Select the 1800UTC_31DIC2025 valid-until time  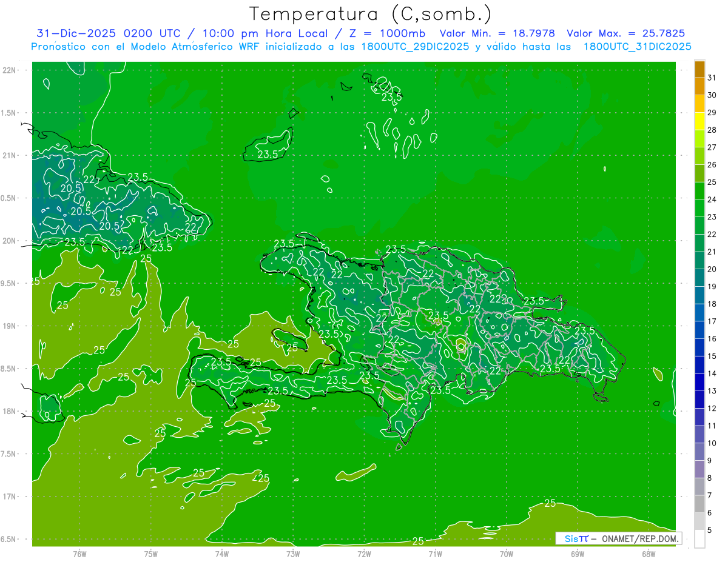(638, 47)
